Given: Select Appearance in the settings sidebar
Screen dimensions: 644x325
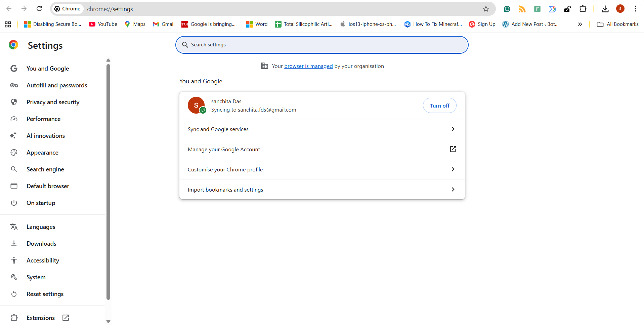Looking at the screenshot, I should click(x=42, y=153).
